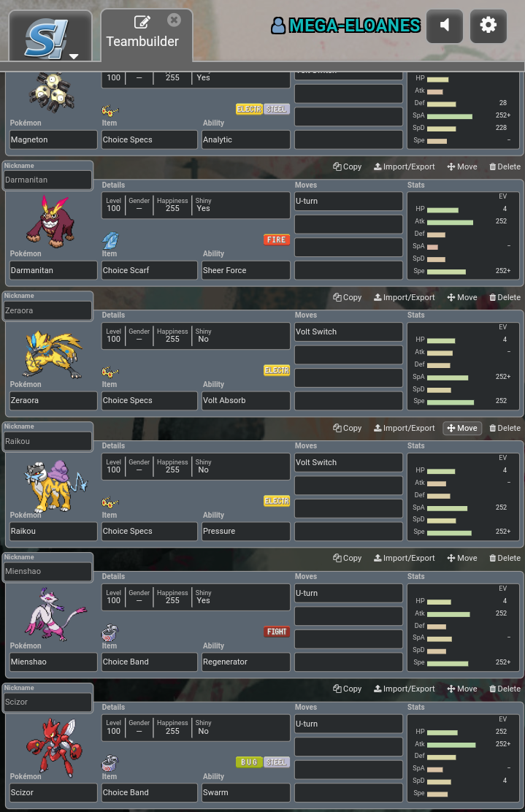Open Darmanitan's Pokémon name selector
Viewport: 525px width, 812px height.
tap(53, 270)
